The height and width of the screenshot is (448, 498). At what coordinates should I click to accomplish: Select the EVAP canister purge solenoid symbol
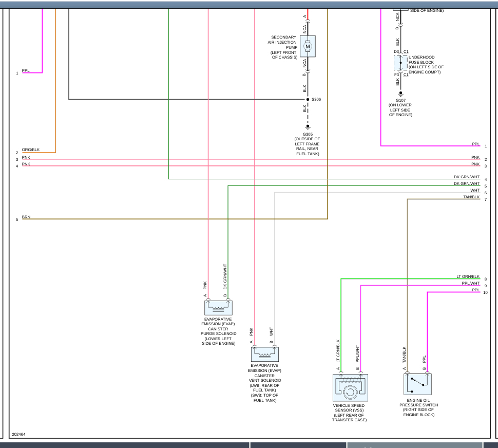pyautogui.click(x=218, y=308)
